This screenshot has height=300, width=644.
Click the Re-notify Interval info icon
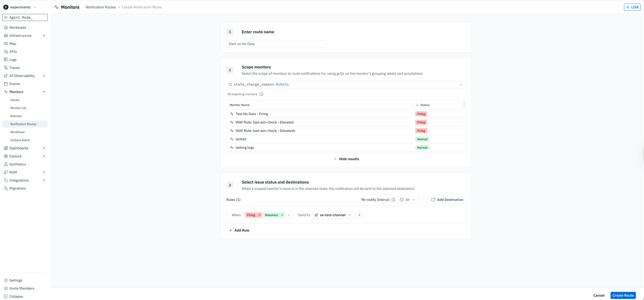coord(393,200)
